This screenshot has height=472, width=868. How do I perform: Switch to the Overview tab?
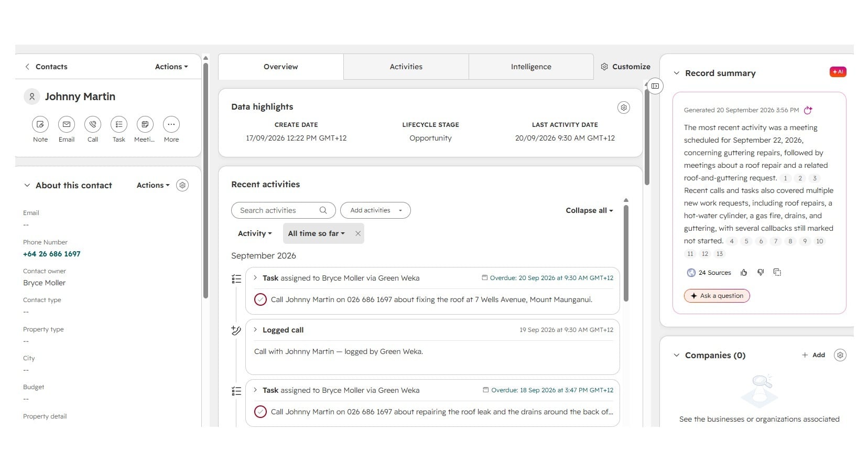281,67
